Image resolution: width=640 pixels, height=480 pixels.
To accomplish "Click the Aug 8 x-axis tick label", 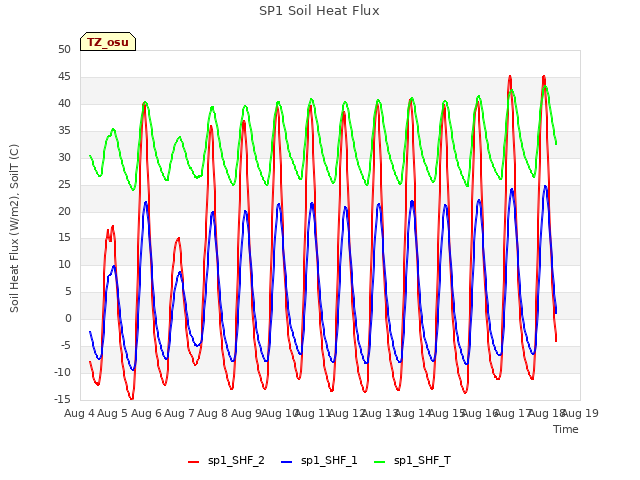I will coord(213,413).
